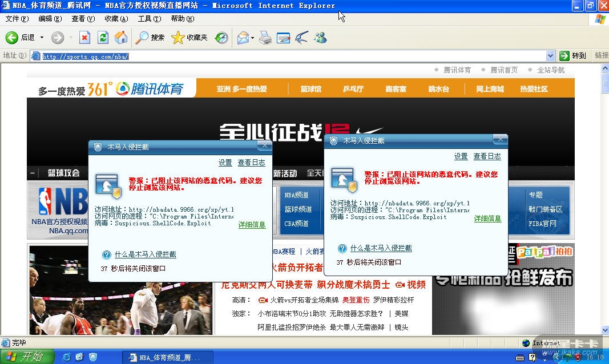Open Search magnifier in toolbar
Image resolution: width=609 pixels, height=364 pixels.
(150, 37)
